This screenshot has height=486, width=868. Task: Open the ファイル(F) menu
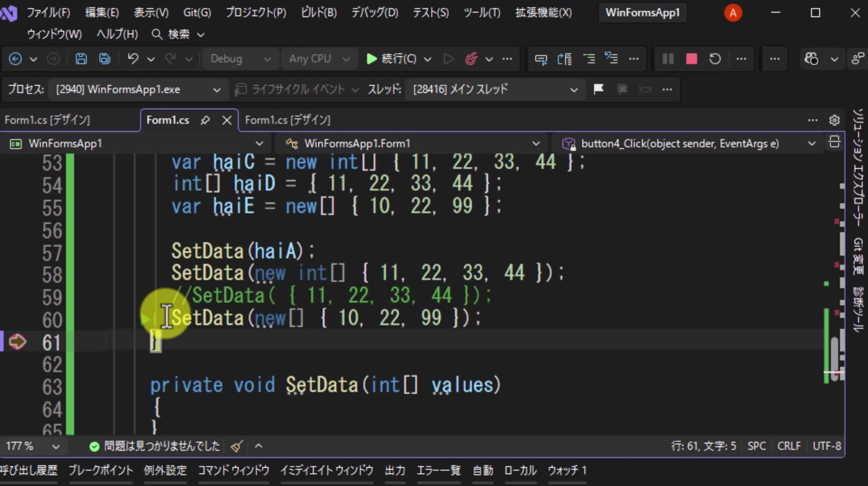point(48,13)
